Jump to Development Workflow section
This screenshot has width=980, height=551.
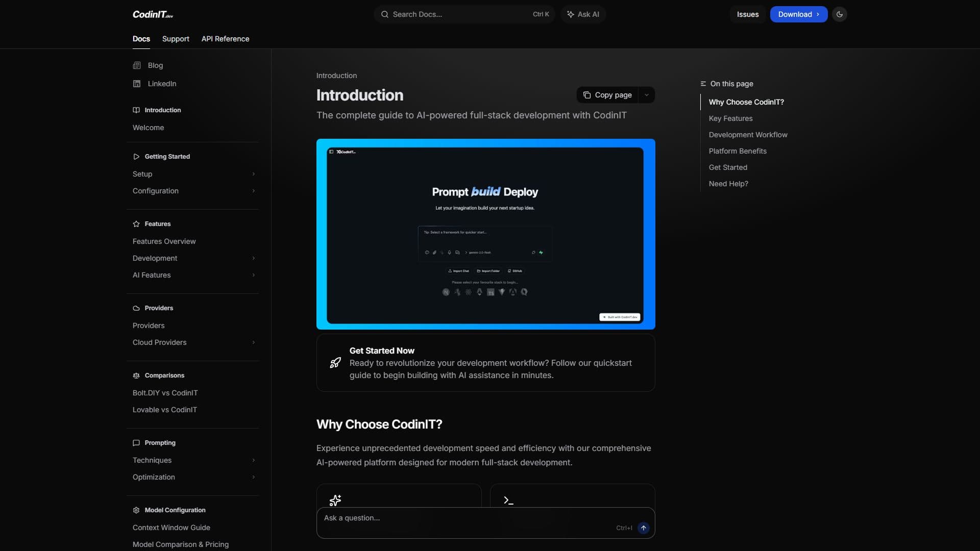click(x=748, y=135)
